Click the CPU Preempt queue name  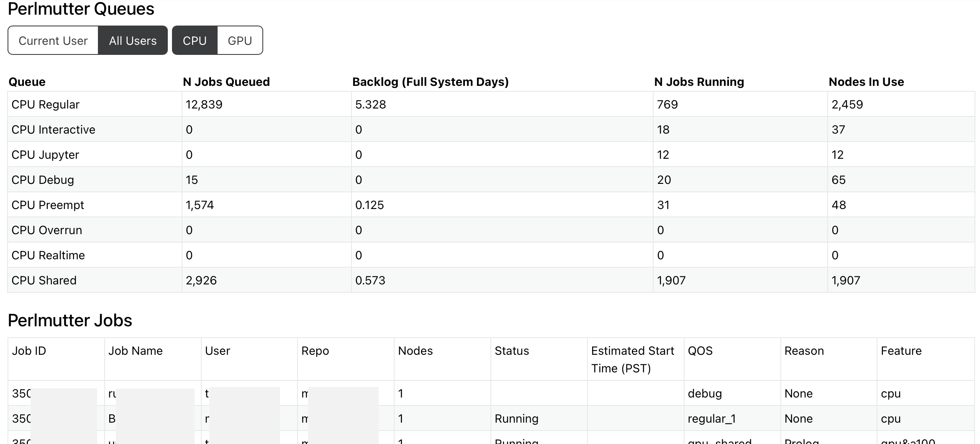click(48, 205)
